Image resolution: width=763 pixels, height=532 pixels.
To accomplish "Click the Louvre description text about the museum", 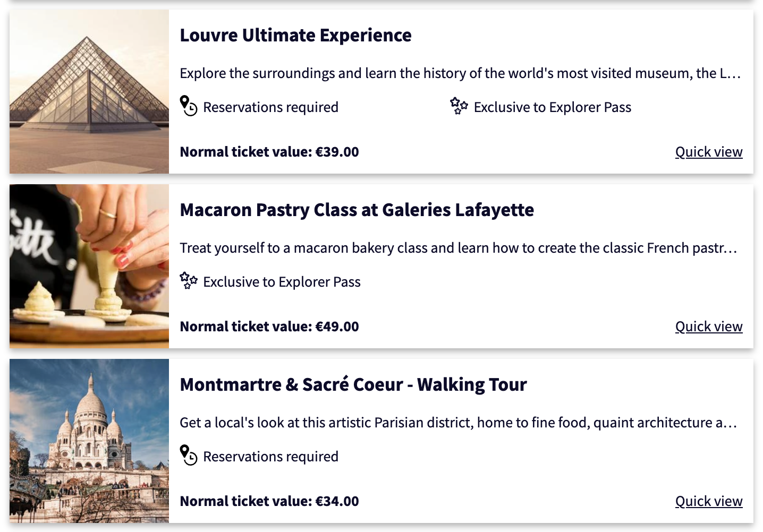I will 460,73.
